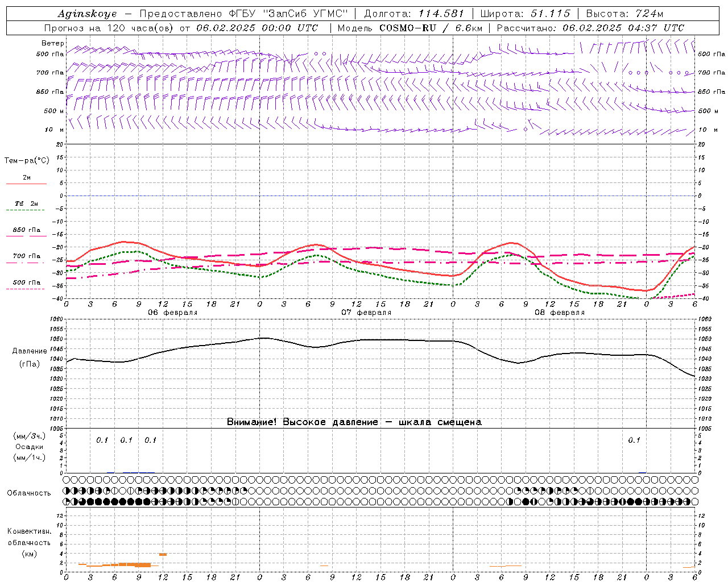
Task: Click "Рассчитано: 06.02.2025 04:37 UTC" text
Action: [x=590, y=28]
